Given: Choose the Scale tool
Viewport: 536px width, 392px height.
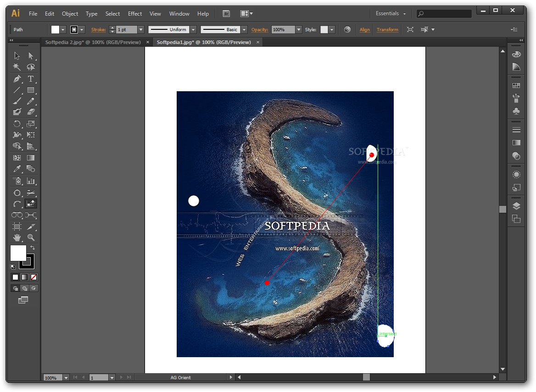Looking at the screenshot, I should [x=31, y=124].
